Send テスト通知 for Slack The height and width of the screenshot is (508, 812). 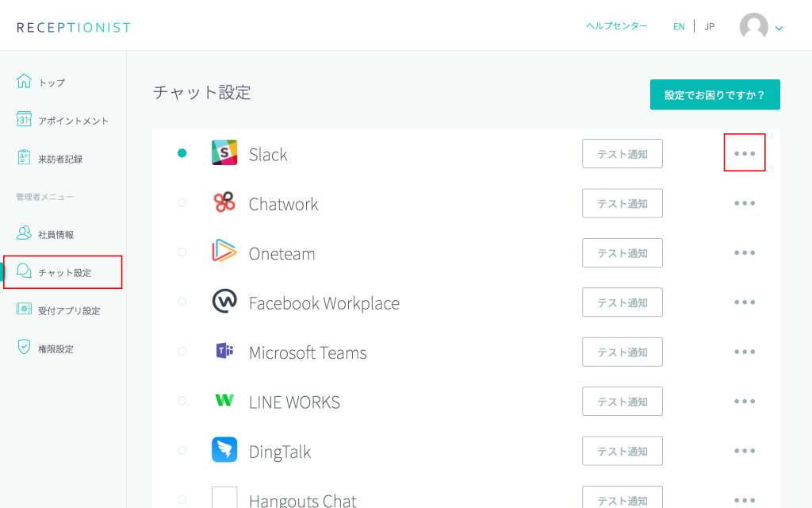tap(622, 154)
